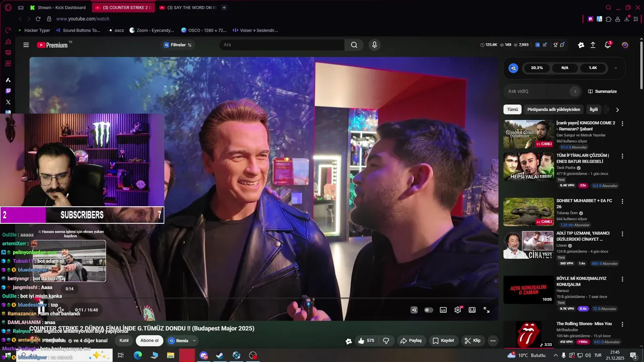The width and height of the screenshot is (644, 362).
Task: Seek using the video progress bar
Action: coord(264,299)
